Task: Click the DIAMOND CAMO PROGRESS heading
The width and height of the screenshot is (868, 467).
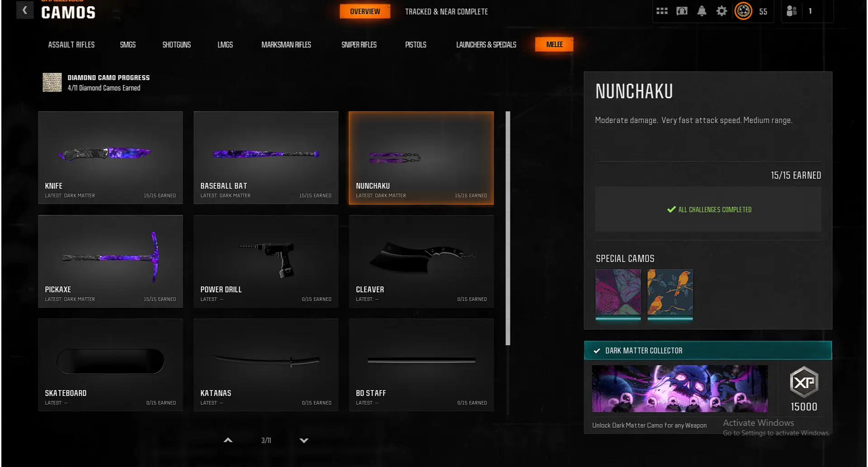Action: [x=108, y=78]
